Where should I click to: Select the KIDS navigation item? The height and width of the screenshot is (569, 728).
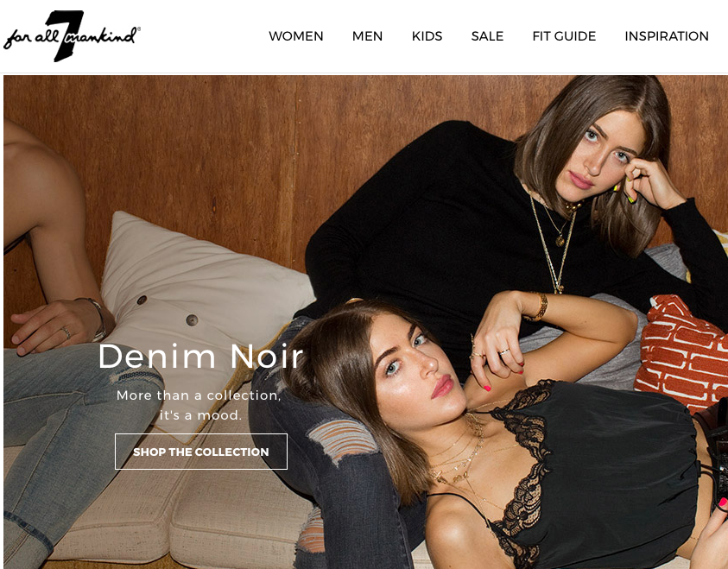pos(427,36)
